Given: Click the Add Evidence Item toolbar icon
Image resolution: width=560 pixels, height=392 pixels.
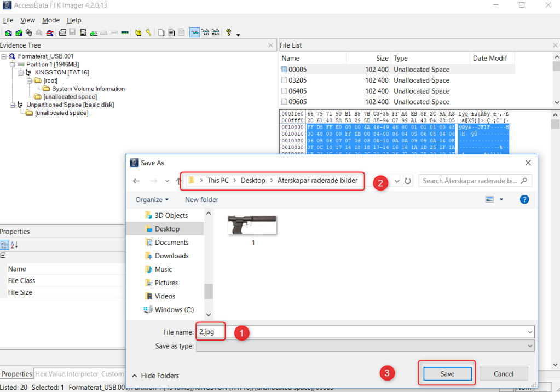Looking at the screenshot, I should (x=8, y=32).
